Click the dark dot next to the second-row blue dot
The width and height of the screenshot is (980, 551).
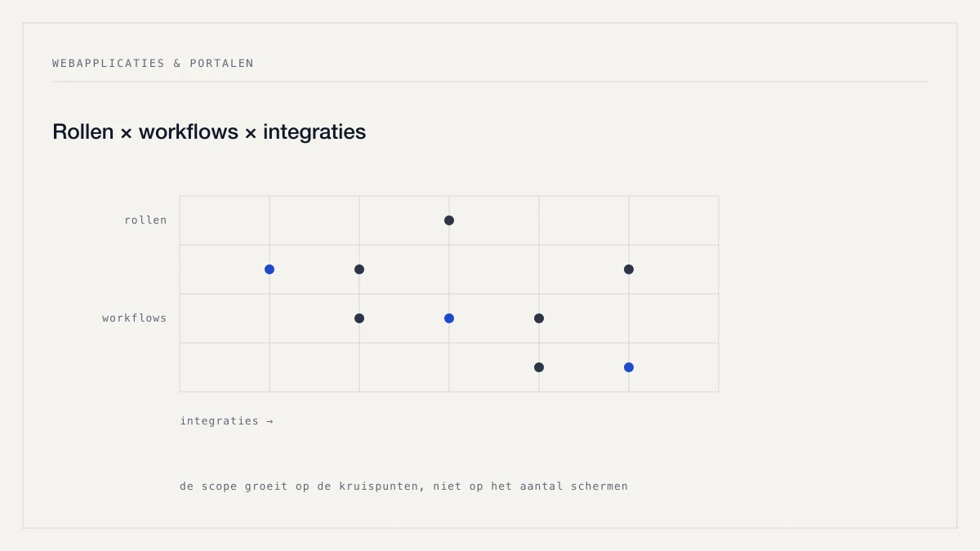(359, 269)
